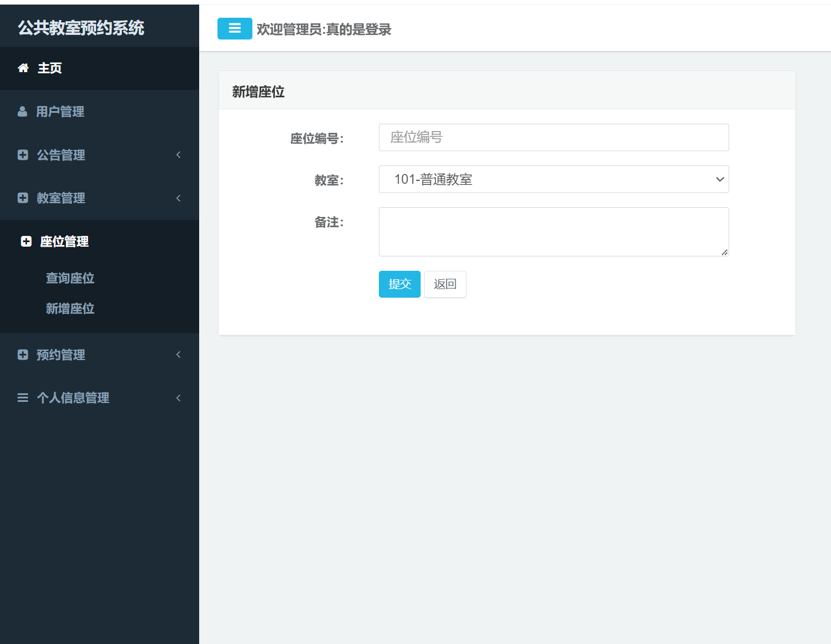
Task: Click the 新增座位 panel heading
Action: point(259,92)
